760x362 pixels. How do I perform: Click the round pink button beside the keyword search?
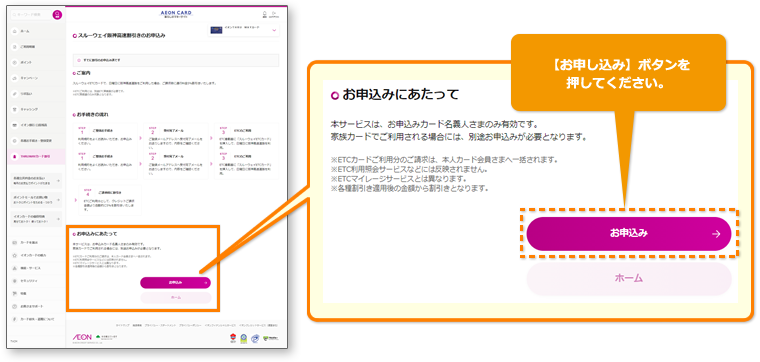click(x=57, y=15)
